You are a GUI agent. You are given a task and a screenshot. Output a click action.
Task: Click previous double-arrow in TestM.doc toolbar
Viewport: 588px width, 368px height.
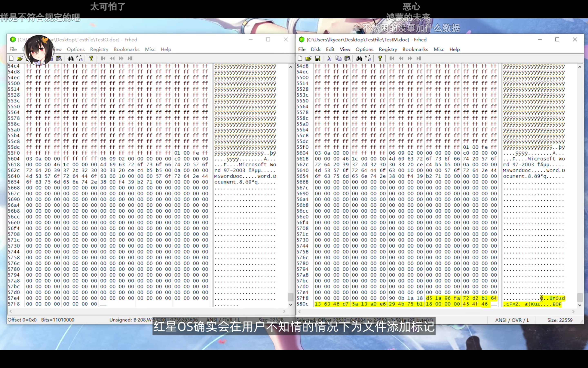(x=401, y=58)
